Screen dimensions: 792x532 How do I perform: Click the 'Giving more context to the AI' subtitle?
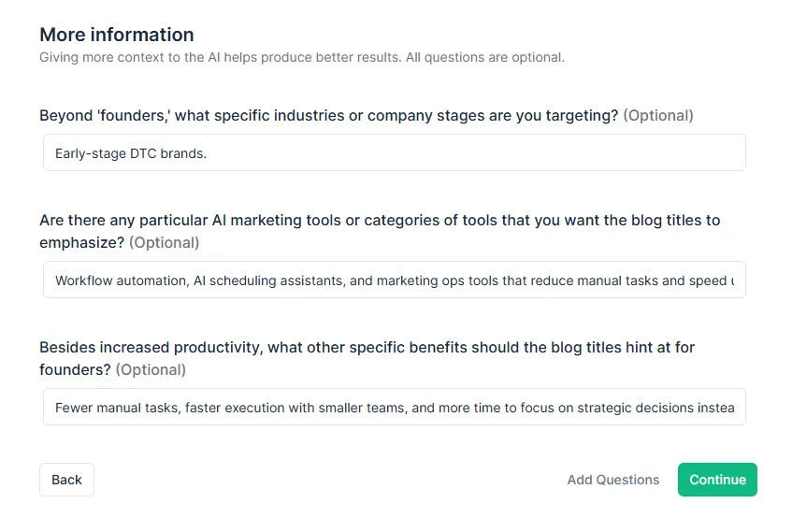215,58
